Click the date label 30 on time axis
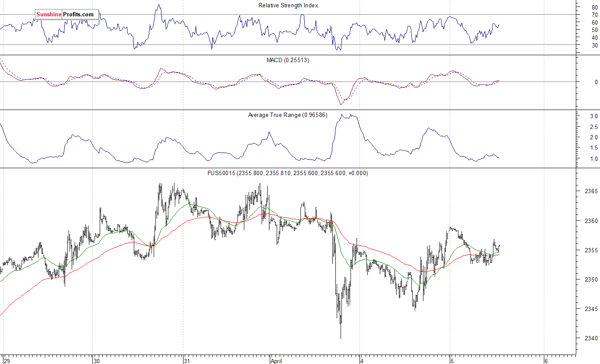600x364 pixels. coord(97,361)
